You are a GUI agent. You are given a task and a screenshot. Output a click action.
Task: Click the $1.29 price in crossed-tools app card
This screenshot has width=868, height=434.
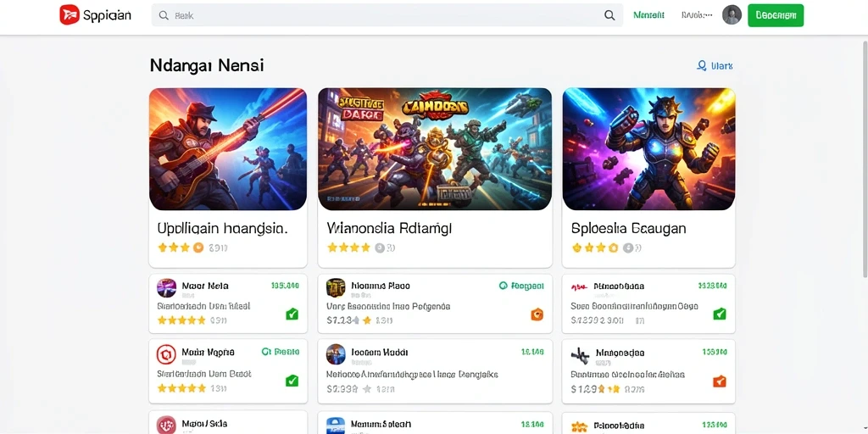pos(583,389)
